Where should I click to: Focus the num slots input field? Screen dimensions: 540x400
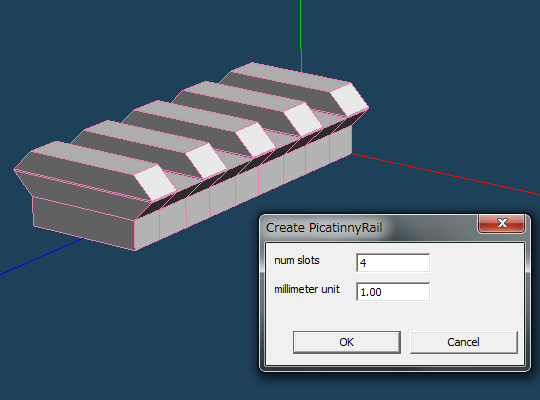pyautogui.click(x=393, y=263)
